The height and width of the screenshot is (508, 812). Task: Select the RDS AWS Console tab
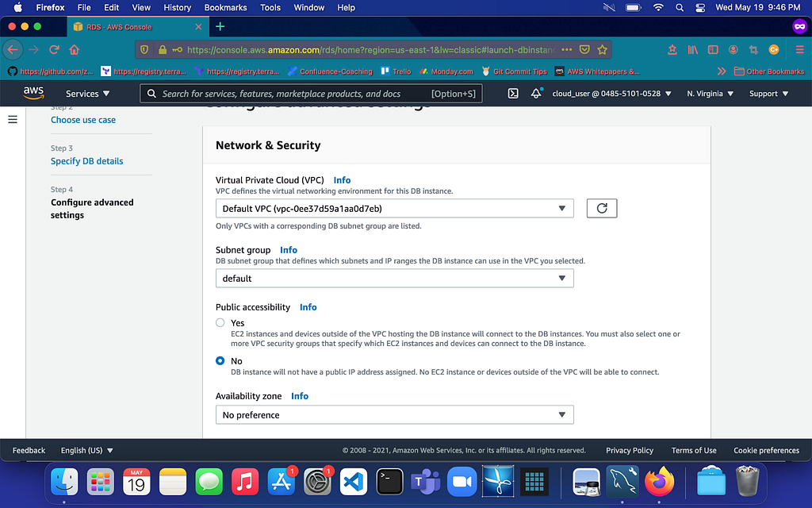[138, 26]
